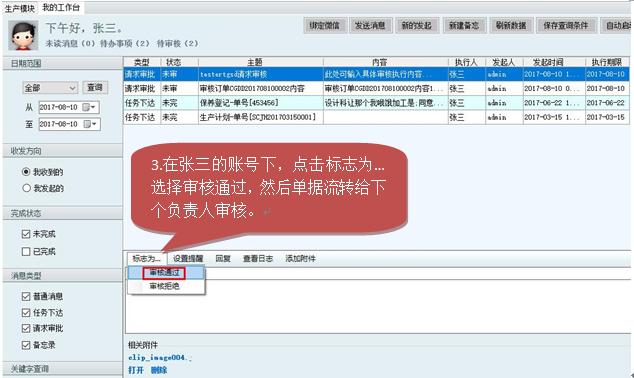Select the testertgsd请求审核 row

coord(376,74)
